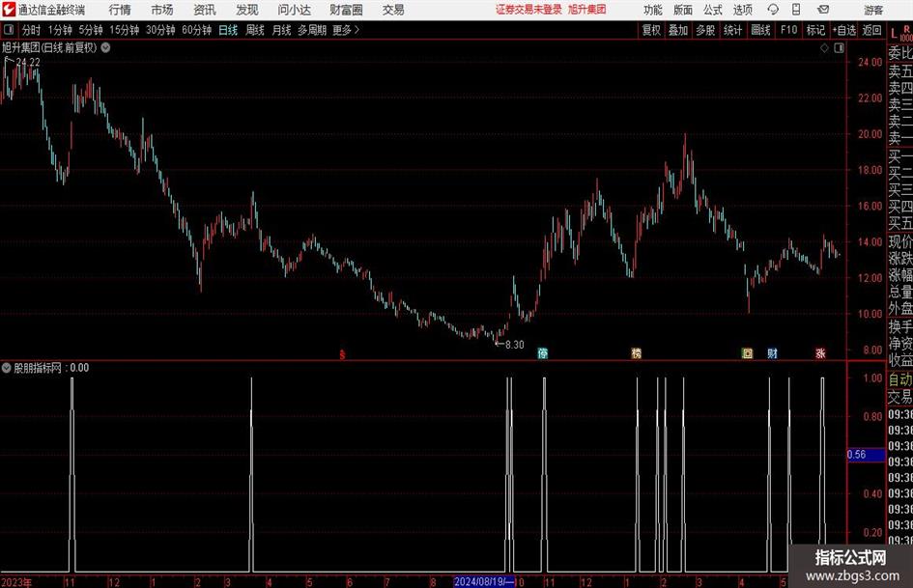913x588 pixels.
Task: Click the 24.22 high price label
Action: tap(28, 62)
